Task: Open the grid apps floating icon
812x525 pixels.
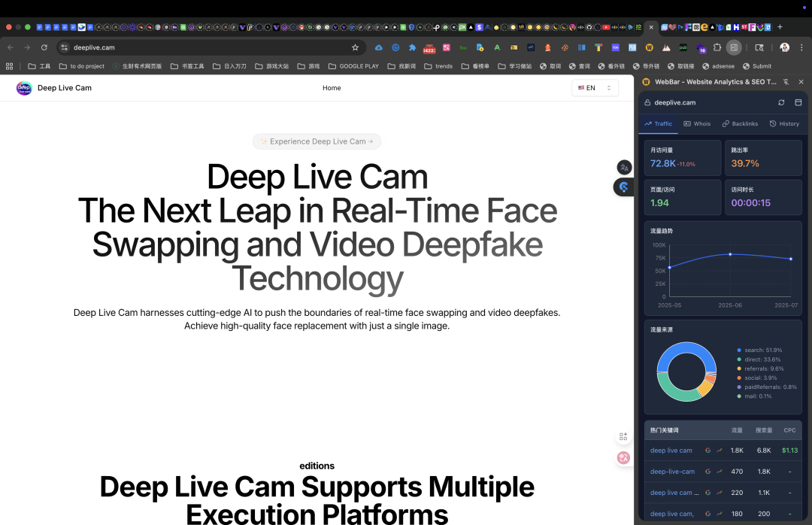Action: click(x=623, y=437)
